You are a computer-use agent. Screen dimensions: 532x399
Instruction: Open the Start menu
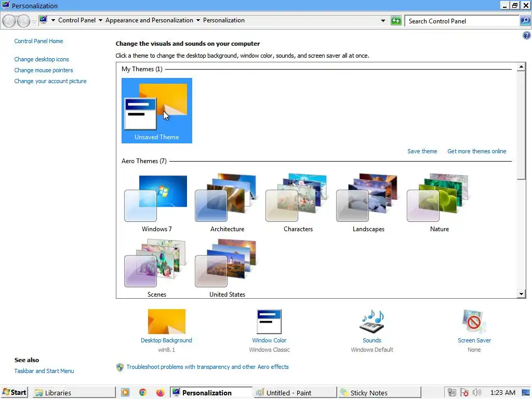click(x=14, y=393)
